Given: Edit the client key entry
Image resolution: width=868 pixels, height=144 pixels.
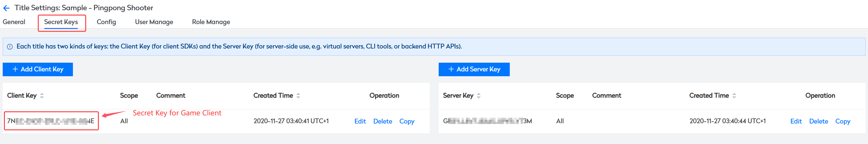Looking at the screenshot, I should point(360,121).
